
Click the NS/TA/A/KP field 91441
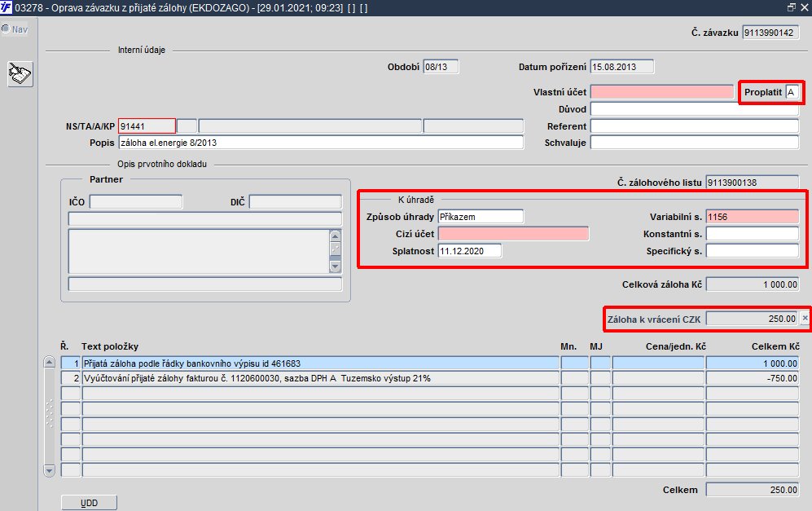point(147,126)
